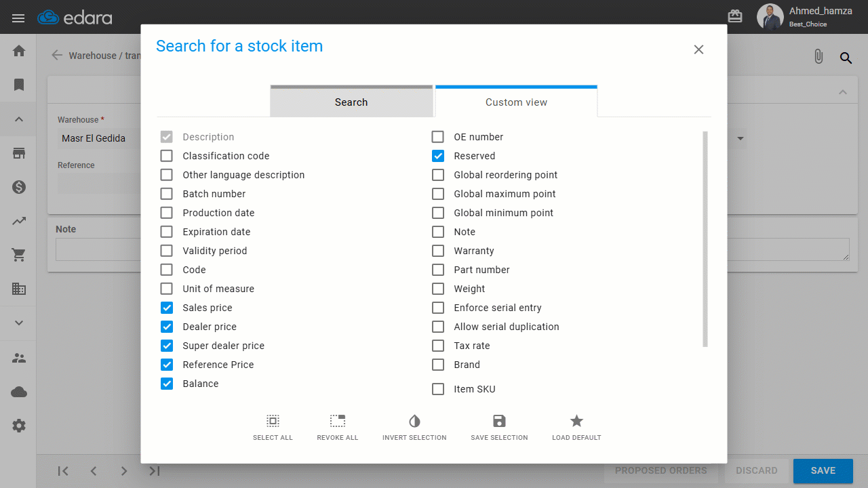868x488 pixels.
Task: Click the blue SAVE button
Action: 823,470
